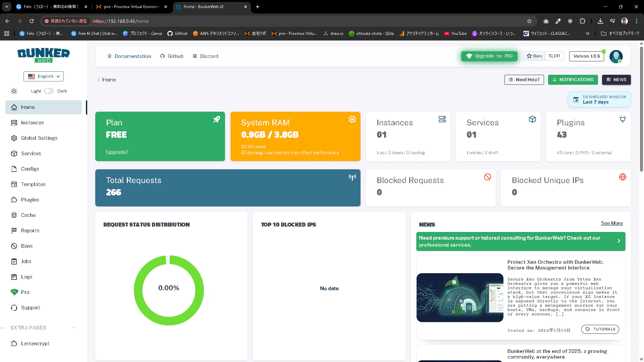Expand the bookmarks overflow chevron
This screenshot has width=644, height=362.
pyautogui.click(x=587, y=34)
